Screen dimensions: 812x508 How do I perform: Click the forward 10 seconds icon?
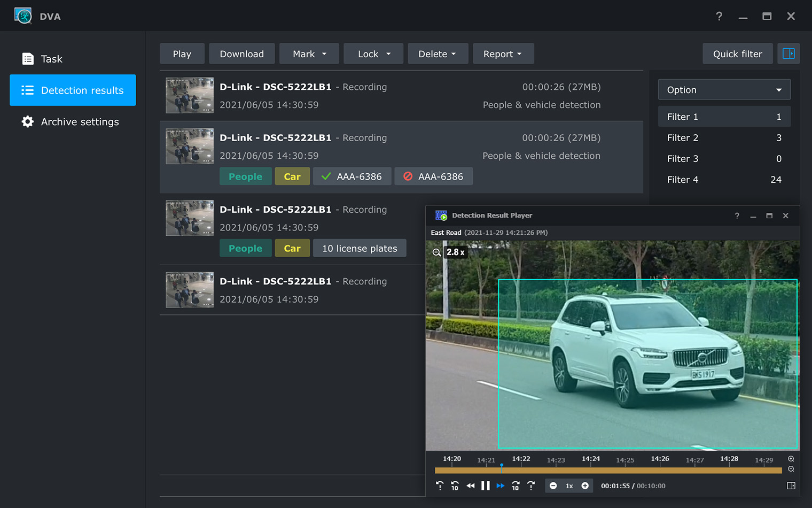[x=516, y=486]
